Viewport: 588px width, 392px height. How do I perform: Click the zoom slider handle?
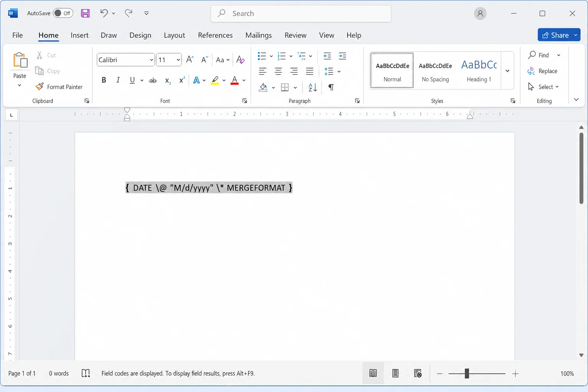click(x=467, y=374)
